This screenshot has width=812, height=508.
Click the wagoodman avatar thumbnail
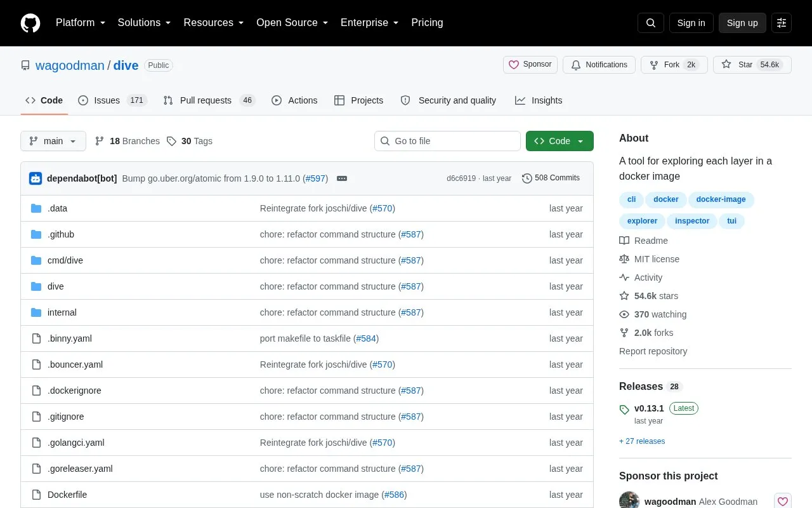pos(629,501)
